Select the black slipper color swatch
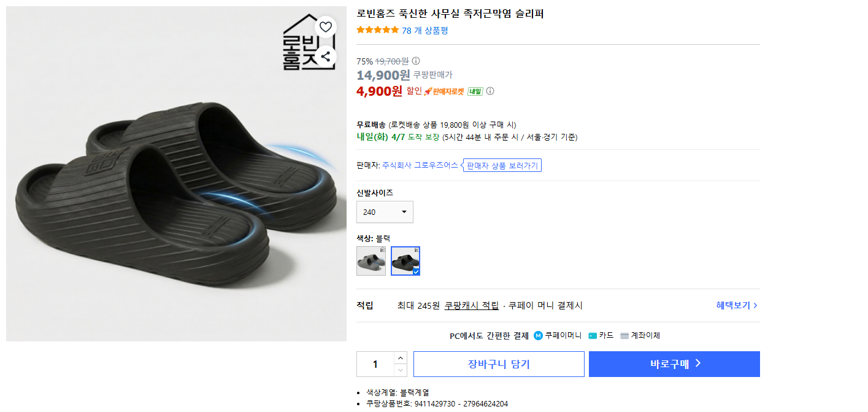 (405, 261)
